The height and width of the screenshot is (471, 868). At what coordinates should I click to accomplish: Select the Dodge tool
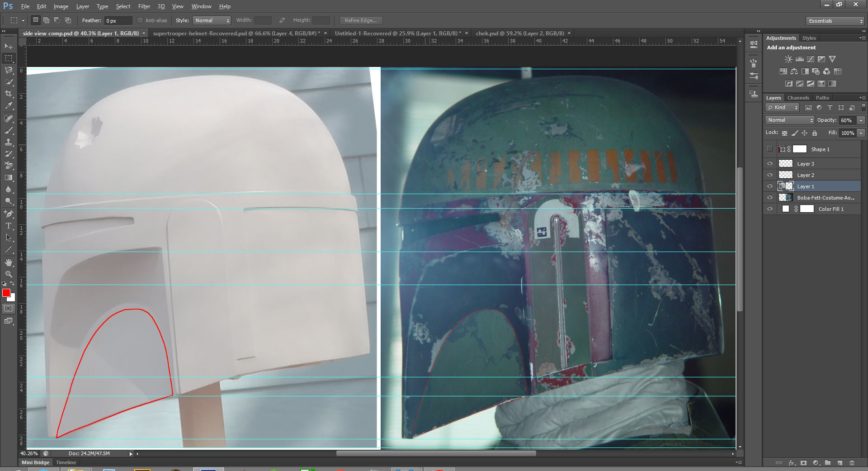pos(9,201)
